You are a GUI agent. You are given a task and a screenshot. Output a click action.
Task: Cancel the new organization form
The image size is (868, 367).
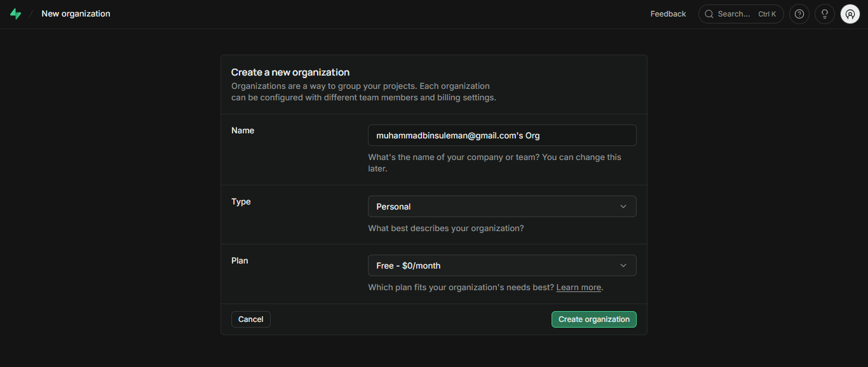(250, 319)
